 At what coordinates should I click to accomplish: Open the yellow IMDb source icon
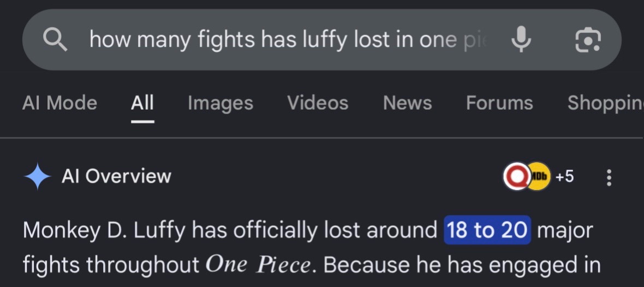[x=540, y=177]
